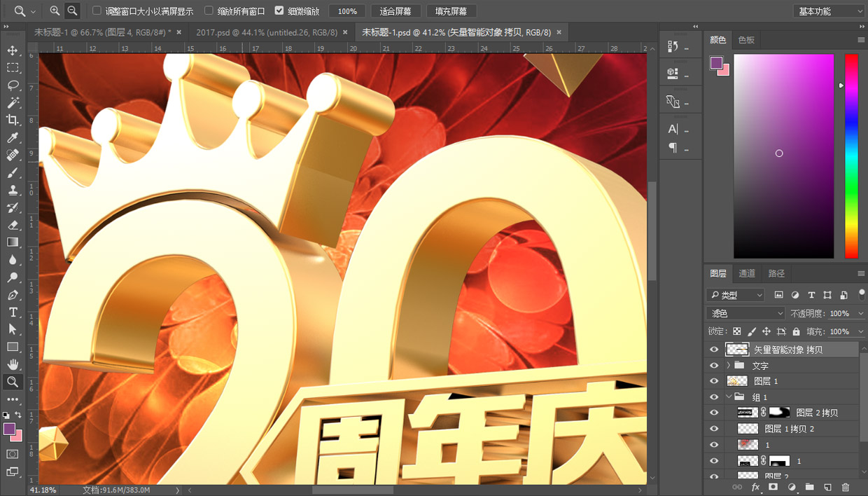Hide the 矢量智能对象 拷贝 layer
868x496 pixels.
coord(714,349)
